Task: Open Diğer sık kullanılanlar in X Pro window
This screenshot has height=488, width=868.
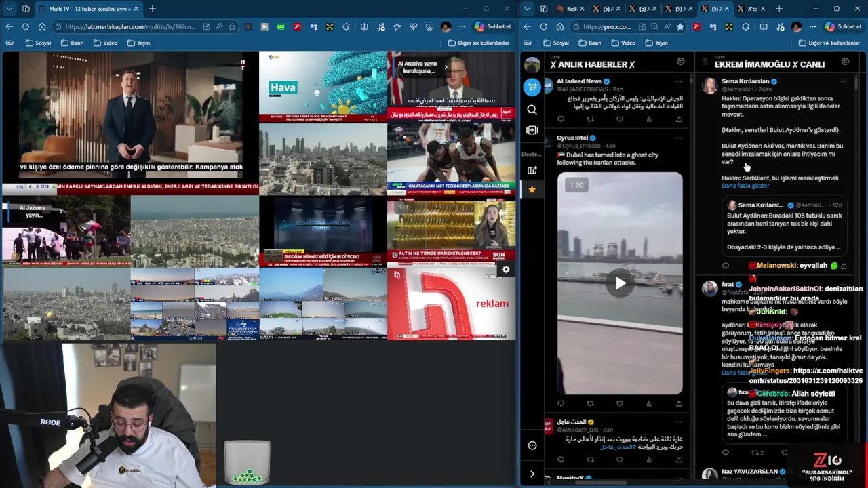Action: 829,43
